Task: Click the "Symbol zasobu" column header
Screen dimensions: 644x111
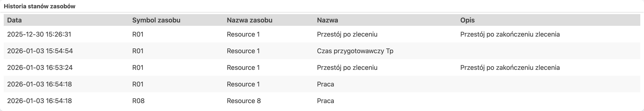Action: pyautogui.click(x=156, y=20)
